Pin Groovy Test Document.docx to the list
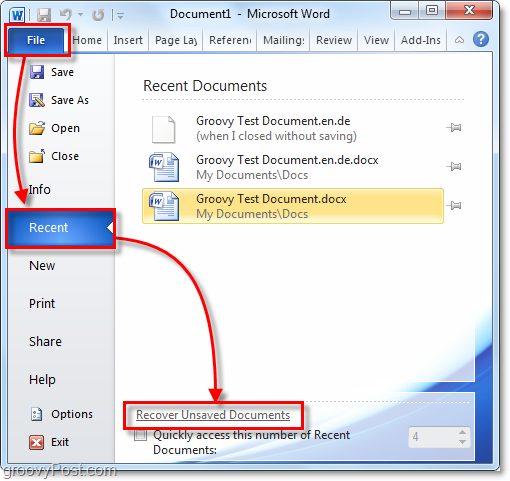 (x=454, y=205)
